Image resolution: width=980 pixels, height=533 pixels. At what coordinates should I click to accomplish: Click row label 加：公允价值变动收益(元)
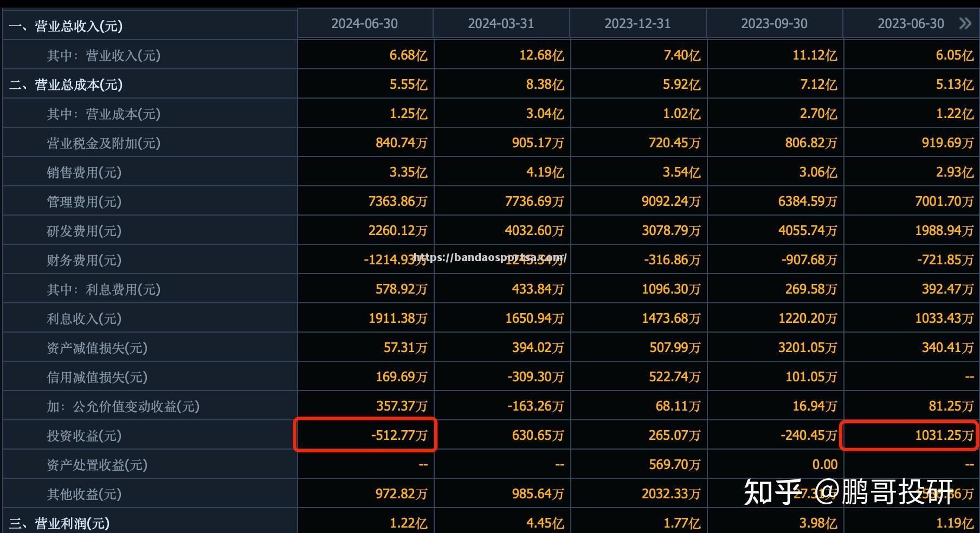123,406
